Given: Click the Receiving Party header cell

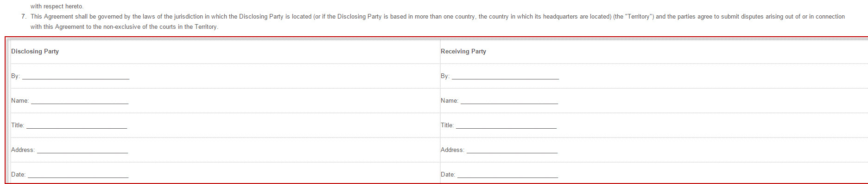Looking at the screenshot, I should pos(654,52).
